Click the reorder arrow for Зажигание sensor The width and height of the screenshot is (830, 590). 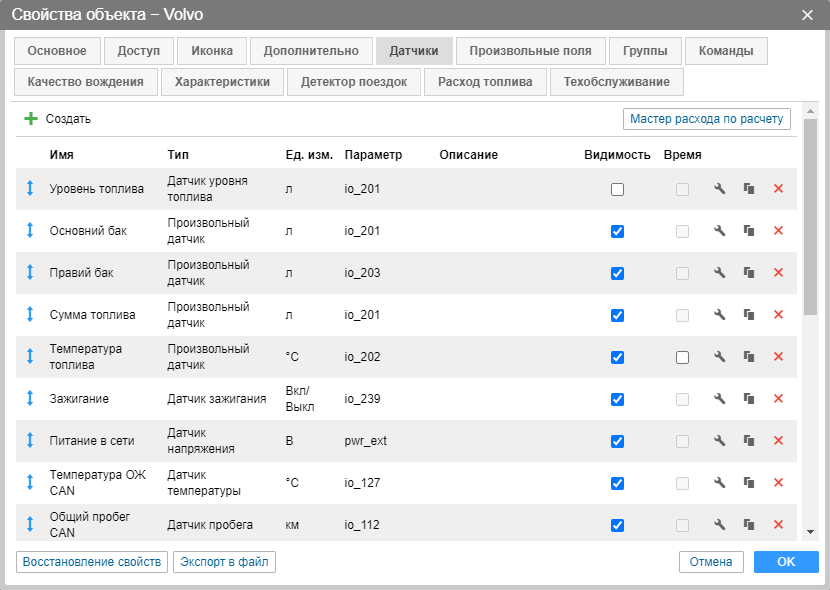point(30,399)
